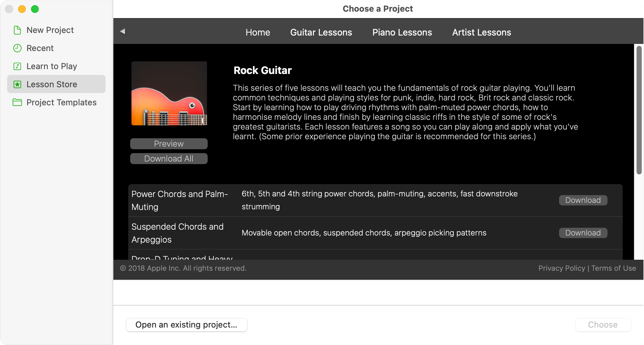644x345 pixels.
Task: Download All Rock Guitar lessons
Action: (169, 159)
